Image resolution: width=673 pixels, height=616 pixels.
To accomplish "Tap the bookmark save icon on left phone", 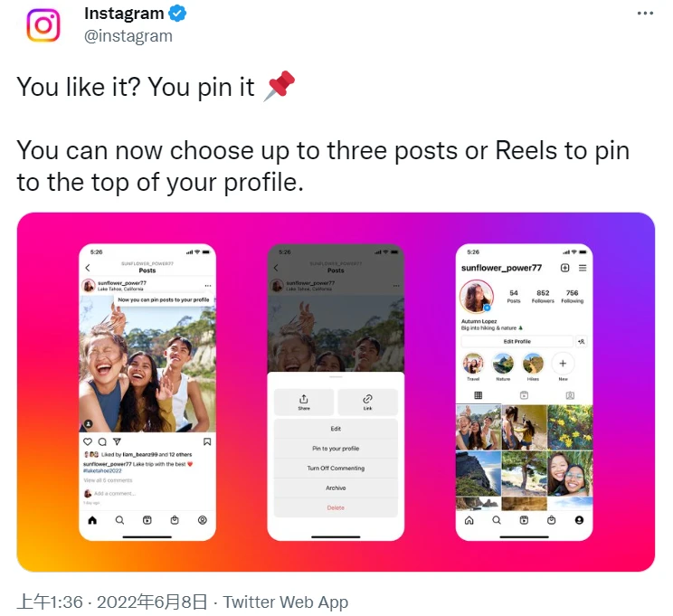I will point(207,441).
